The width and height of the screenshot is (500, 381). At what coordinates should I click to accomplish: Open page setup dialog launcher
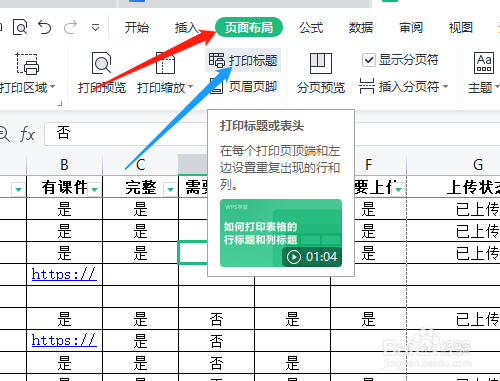click(x=60, y=104)
